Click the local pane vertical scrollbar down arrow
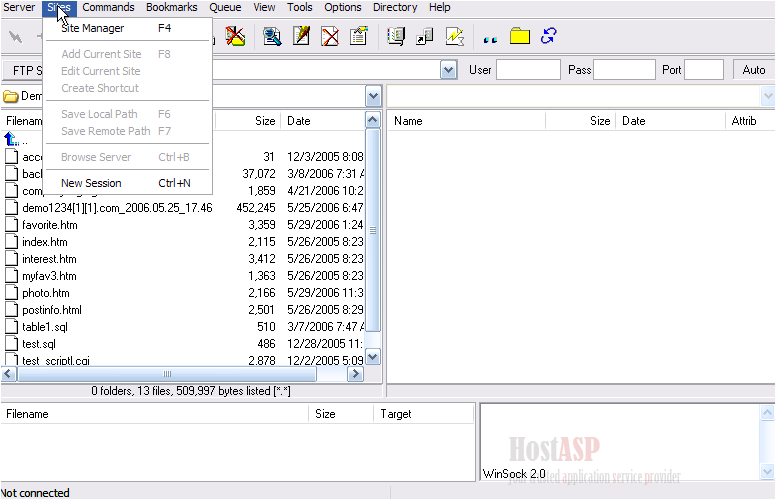This screenshot has width=776, height=500. coord(373,357)
